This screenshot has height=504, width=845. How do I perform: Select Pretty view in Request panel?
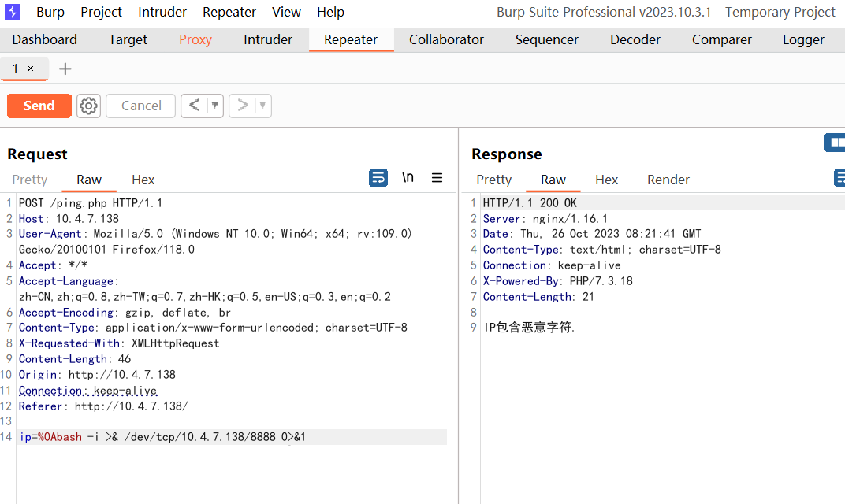click(x=30, y=180)
